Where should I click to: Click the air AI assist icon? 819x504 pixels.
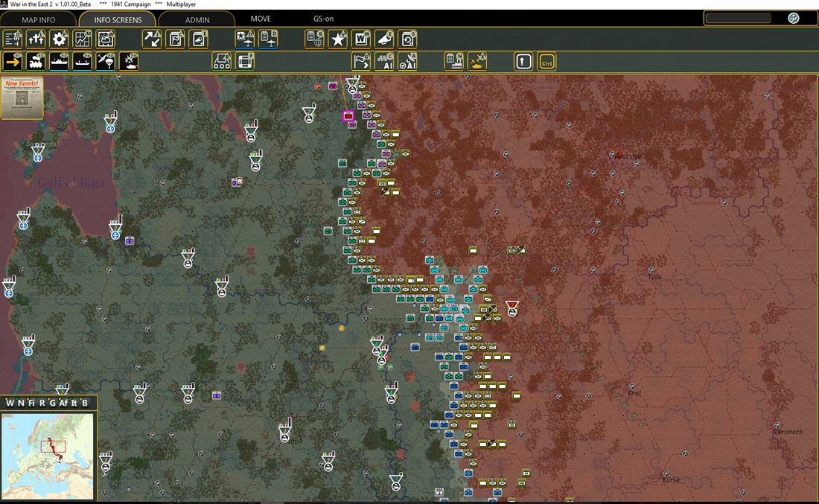click(x=407, y=62)
